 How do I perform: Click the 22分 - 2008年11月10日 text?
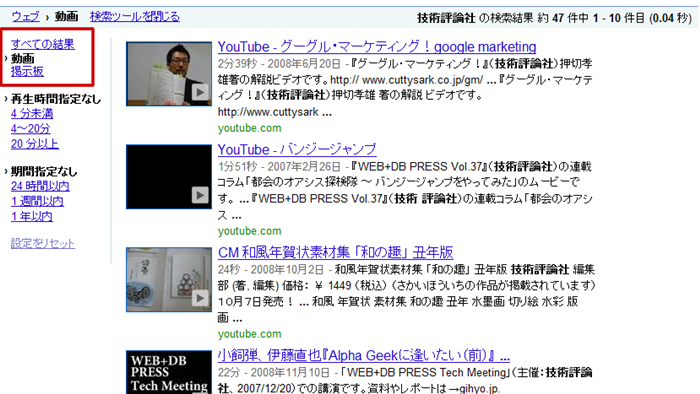coord(274,373)
